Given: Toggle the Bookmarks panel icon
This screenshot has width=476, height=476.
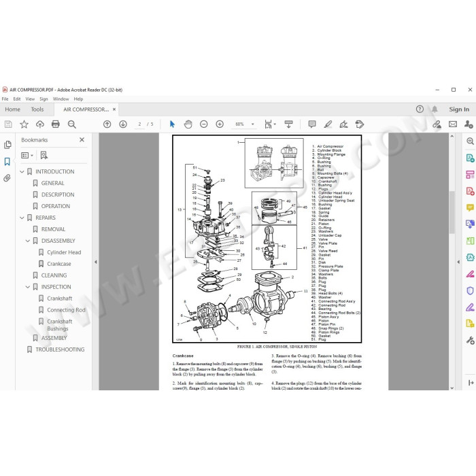Looking at the screenshot, I should coord(7,162).
